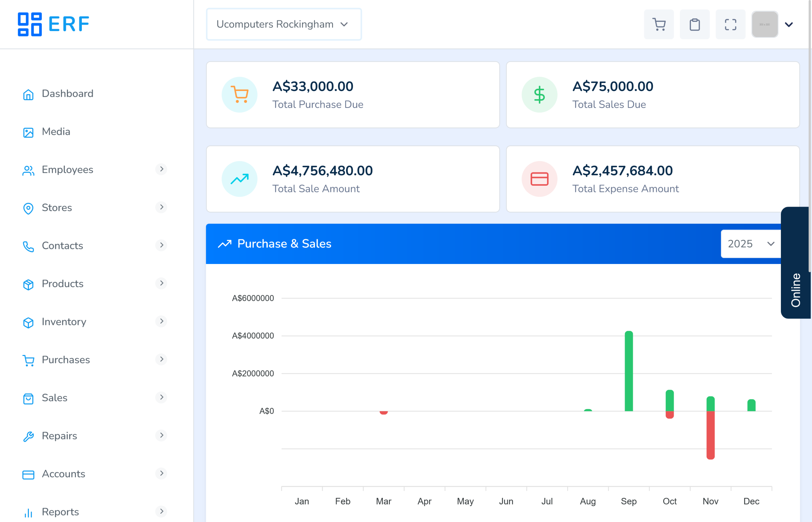This screenshot has width=812, height=522.
Task: Expand the Employees submenu chevron
Action: [161, 169]
